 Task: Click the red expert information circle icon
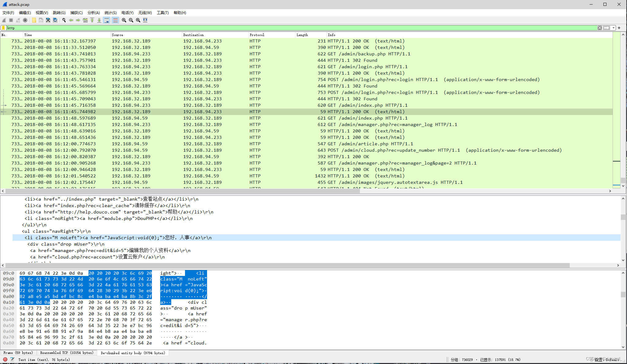pos(5,359)
